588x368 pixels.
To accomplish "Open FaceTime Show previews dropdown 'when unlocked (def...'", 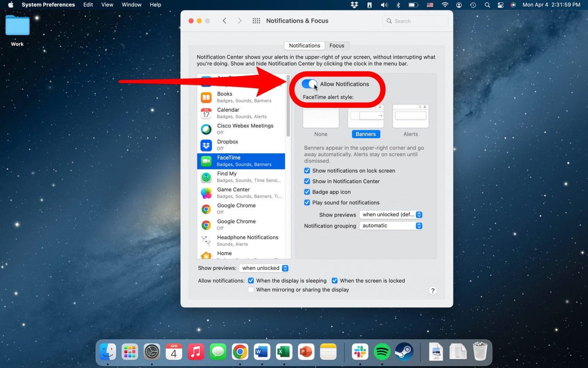I will pyautogui.click(x=391, y=215).
